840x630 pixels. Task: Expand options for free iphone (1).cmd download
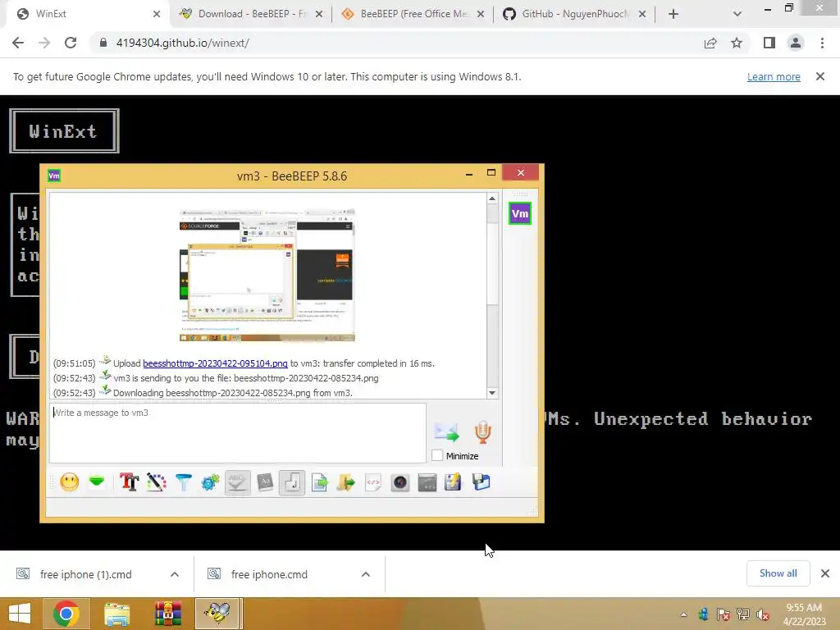click(x=175, y=574)
